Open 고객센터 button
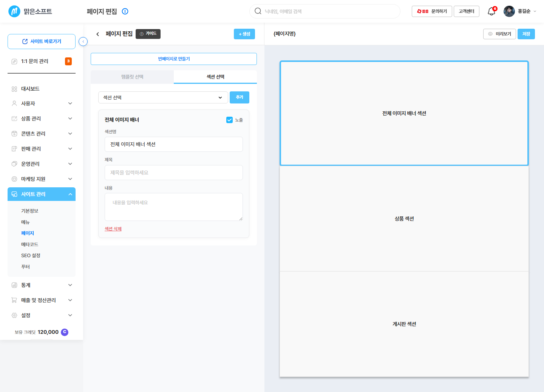Image resolution: width=544 pixels, height=392 pixels. pos(467,11)
